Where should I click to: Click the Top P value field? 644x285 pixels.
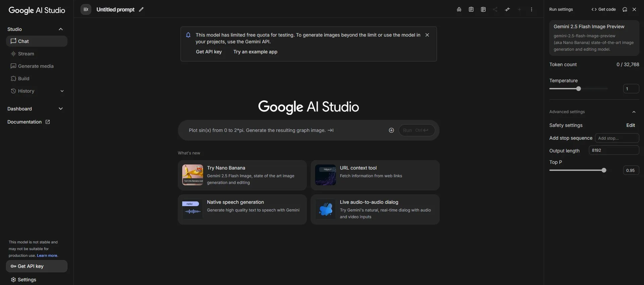click(x=631, y=170)
